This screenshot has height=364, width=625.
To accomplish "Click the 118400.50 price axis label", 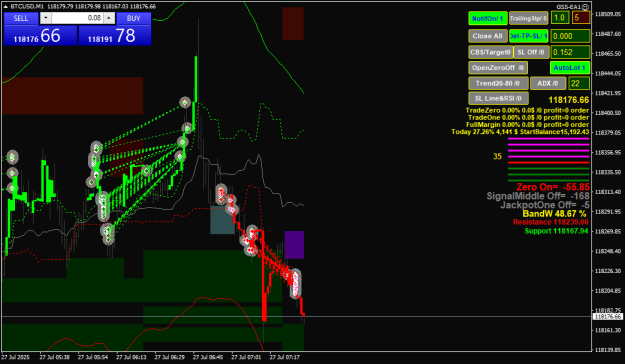I will pos(607,113).
